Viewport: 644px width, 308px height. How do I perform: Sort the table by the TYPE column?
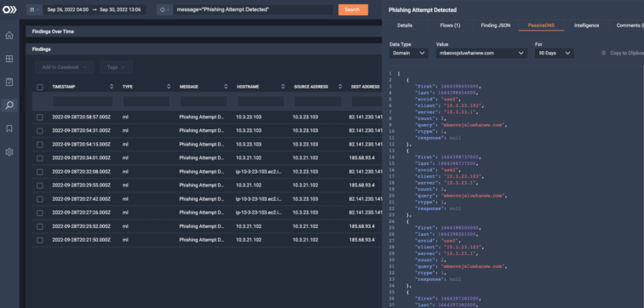click(169, 87)
